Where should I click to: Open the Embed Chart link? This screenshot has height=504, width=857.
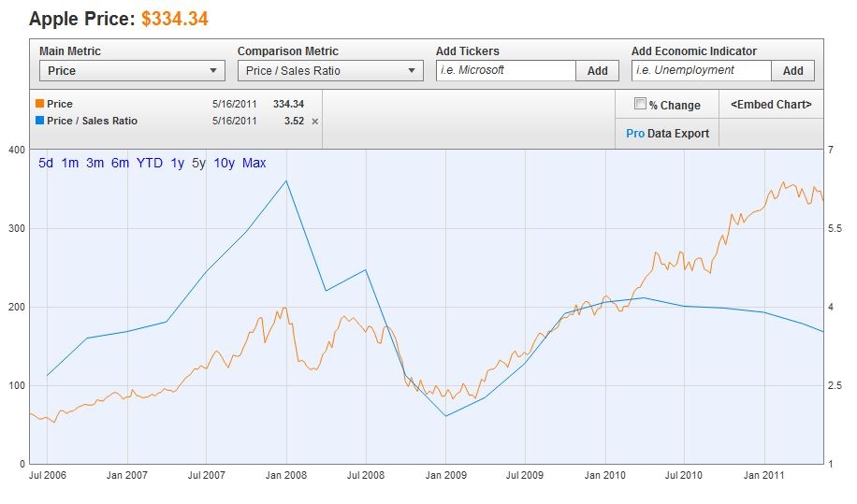point(771,105)
